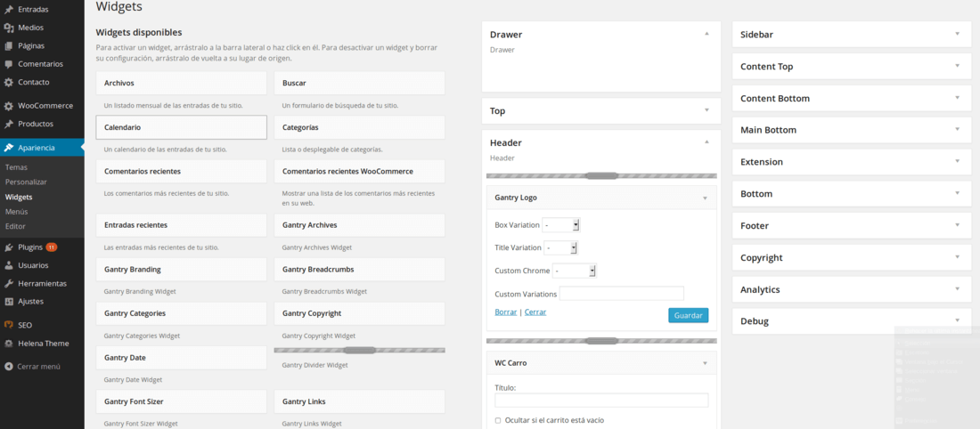
Task: Open the WooCommerce menu label
Action: point(45,106)
